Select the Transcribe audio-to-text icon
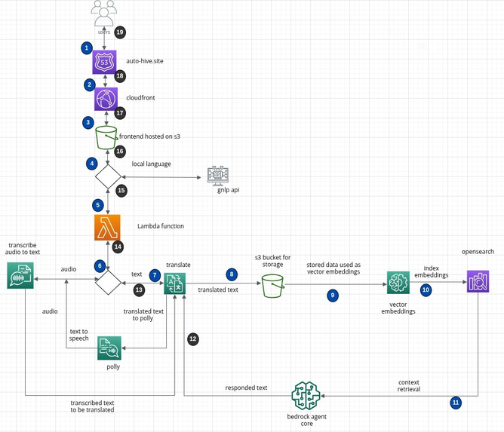The image size is (504, 432). [20, 275]
